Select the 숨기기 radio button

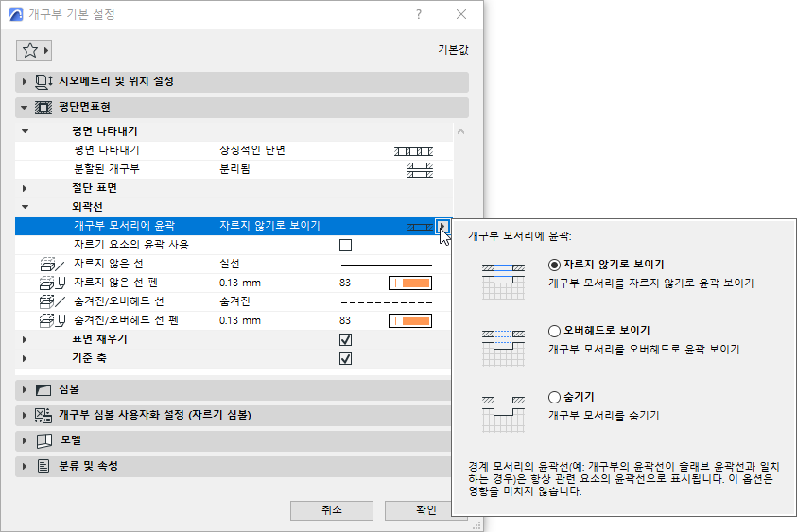555,397
